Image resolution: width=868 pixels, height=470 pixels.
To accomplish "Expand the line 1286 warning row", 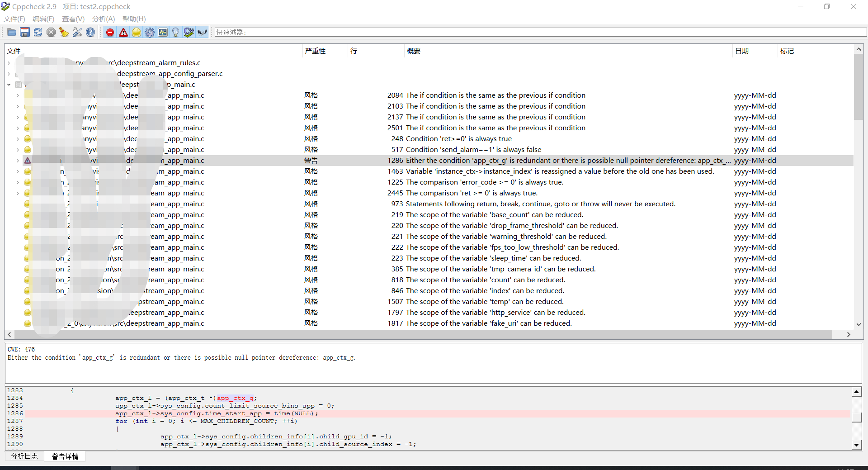I will pos(18,161).
